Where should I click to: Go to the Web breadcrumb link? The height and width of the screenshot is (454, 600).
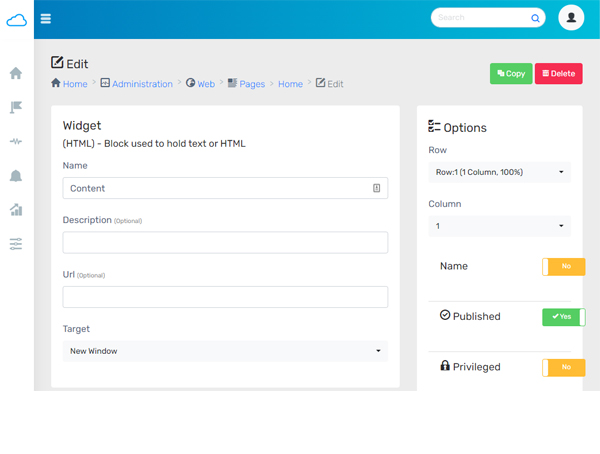(x=206, y=84)
